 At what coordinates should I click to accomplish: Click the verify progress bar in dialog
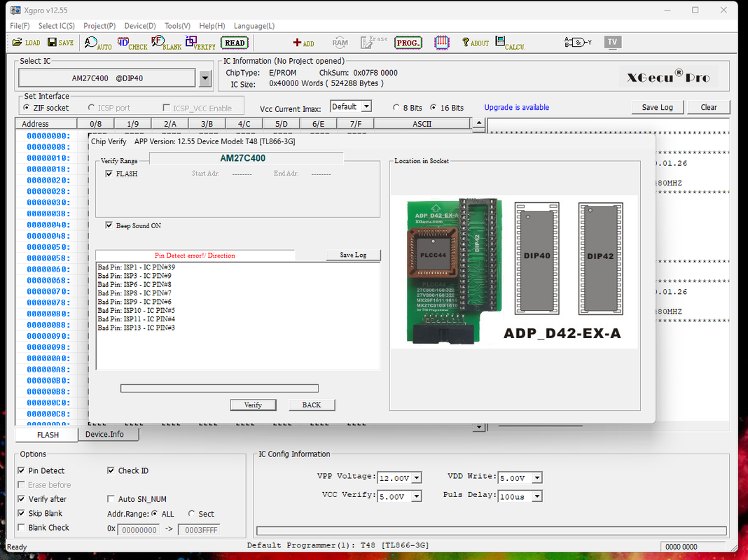click(219, 388)
